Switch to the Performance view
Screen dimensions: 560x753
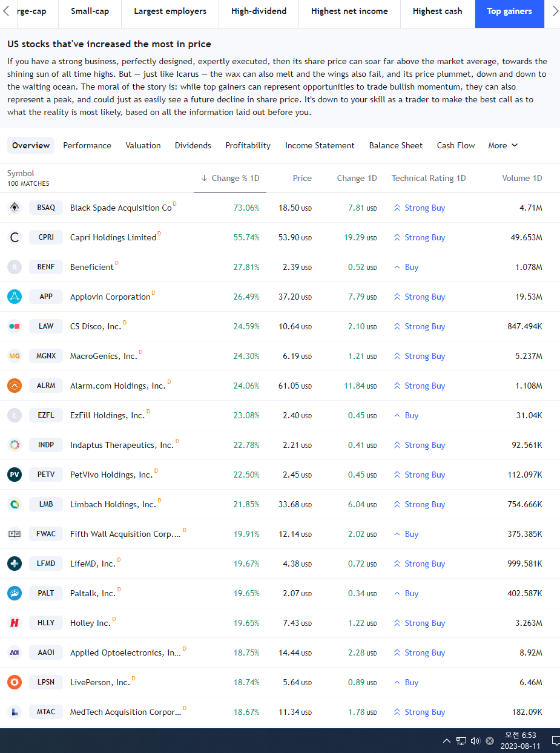(87, 145)
